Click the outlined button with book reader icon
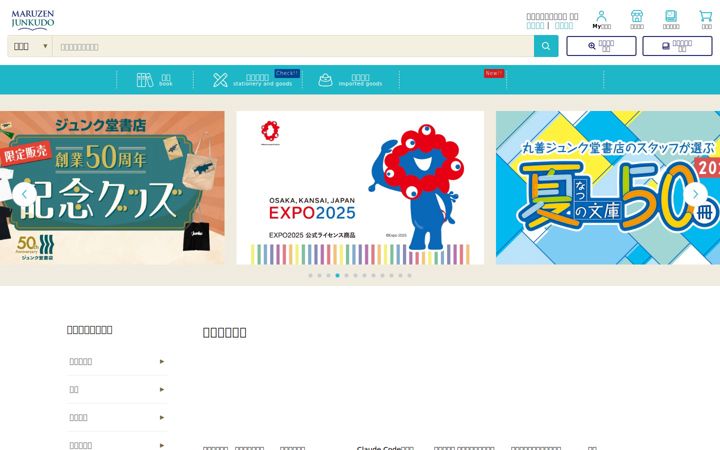 677,46
